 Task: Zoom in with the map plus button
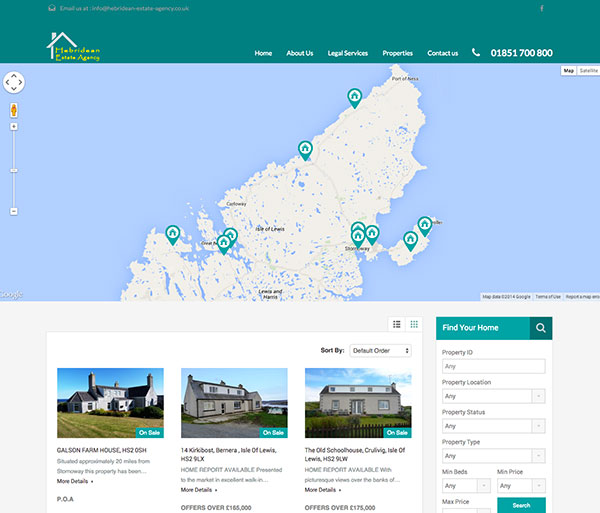[14, 127]
